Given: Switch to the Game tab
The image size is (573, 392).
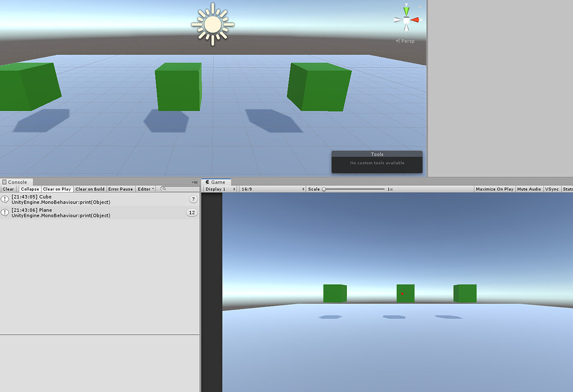Looking at the screenshot, I should coord(216,182).
